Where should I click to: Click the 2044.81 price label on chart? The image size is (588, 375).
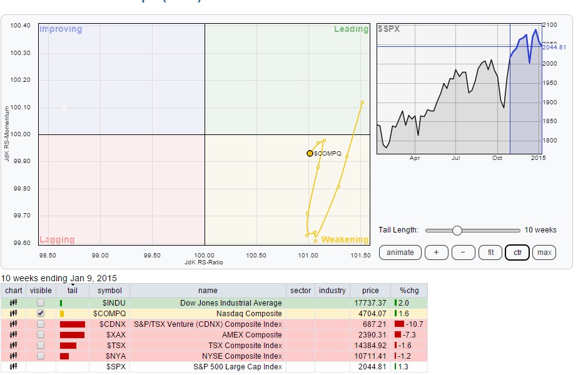(x=554, y=47)
